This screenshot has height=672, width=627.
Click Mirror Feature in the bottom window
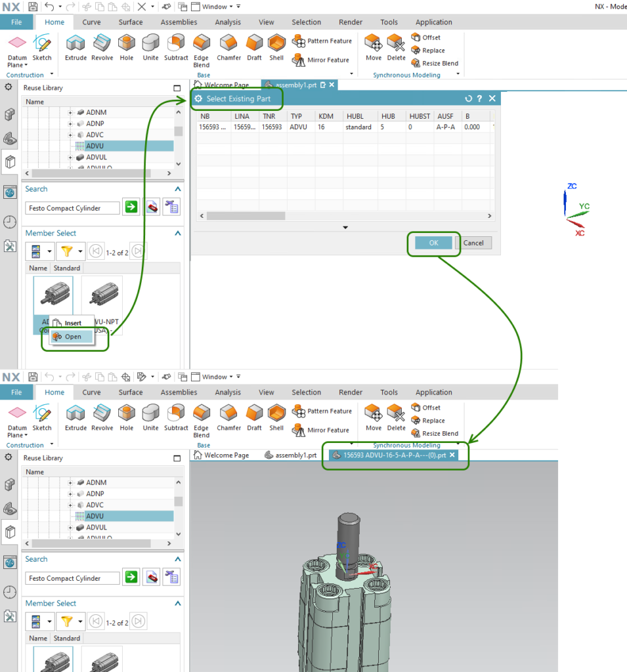(321, 430)
